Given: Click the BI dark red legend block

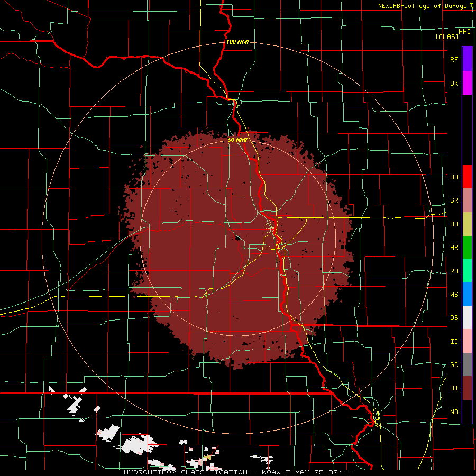Looking at the screenshot, I should point(467,388).
